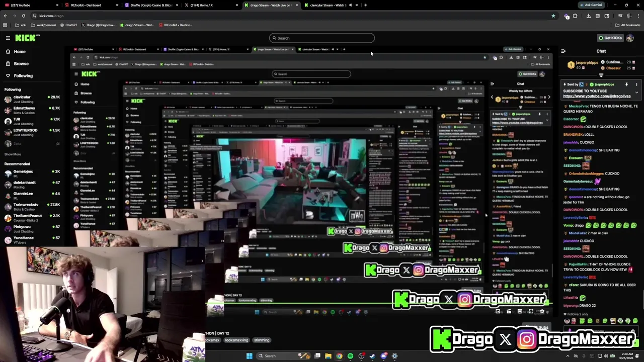Open Chrome downloads icon
Screen dimensions: 644x362
click(589, 16)
